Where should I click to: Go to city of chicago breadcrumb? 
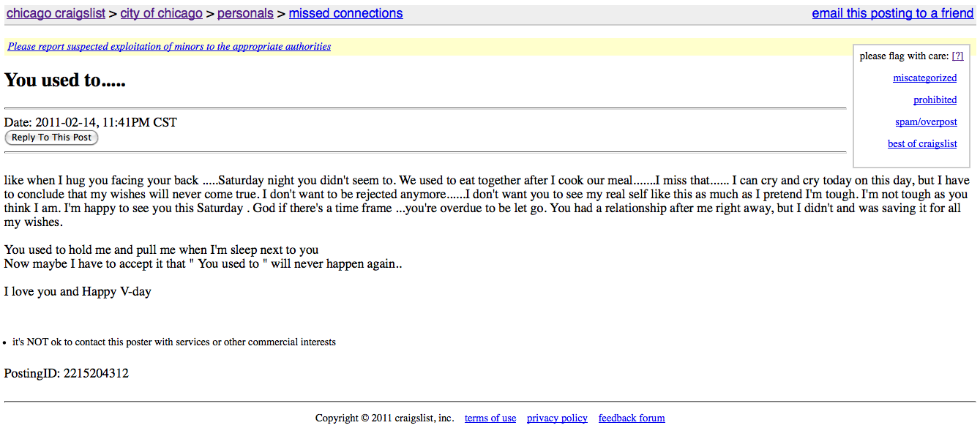(161, 13)
